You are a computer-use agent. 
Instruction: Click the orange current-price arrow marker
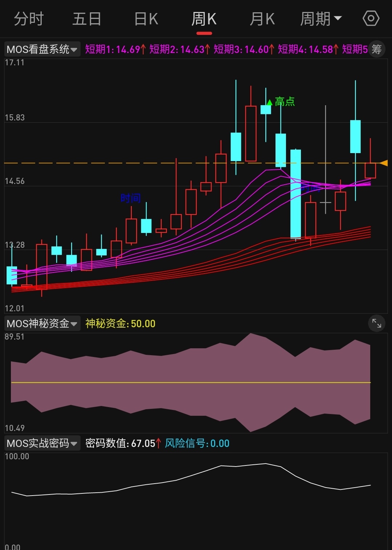point(384,163)
